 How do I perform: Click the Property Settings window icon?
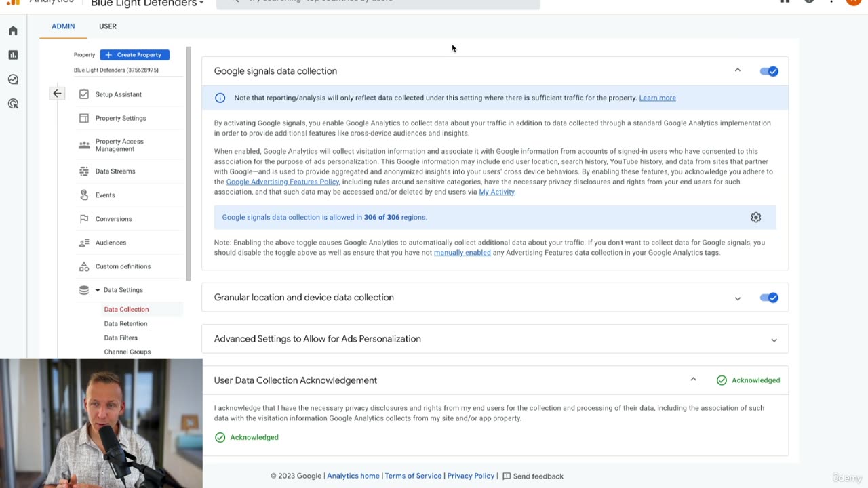(x=84, y=118)
